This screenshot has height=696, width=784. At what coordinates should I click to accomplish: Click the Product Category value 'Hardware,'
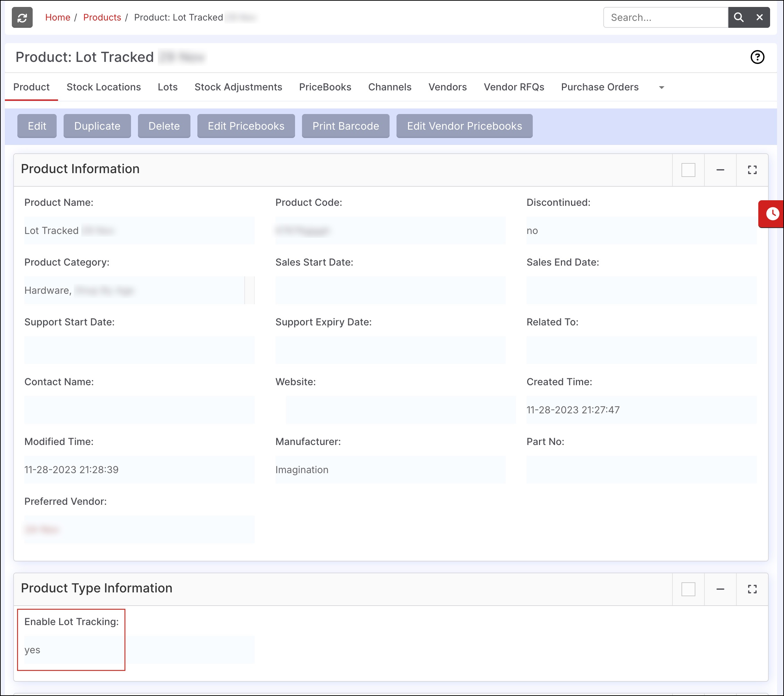click(x=48, y=290)
